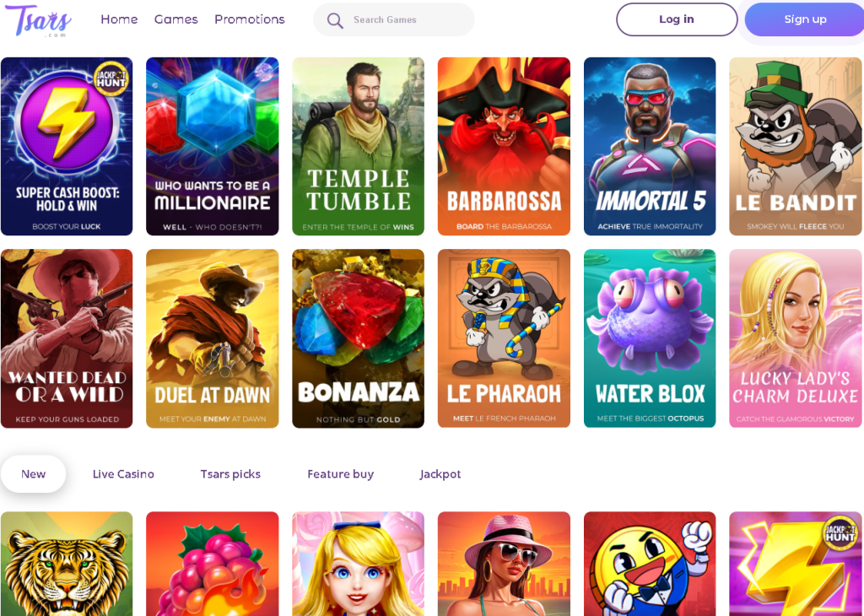Open the Jackpot tab
Image resolution: width=864 pixels, height=616 pixels.
click(x=440, y=474)
